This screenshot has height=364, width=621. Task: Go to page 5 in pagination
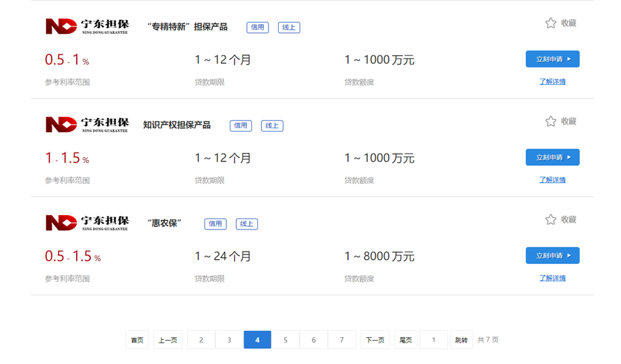(286, 340)
